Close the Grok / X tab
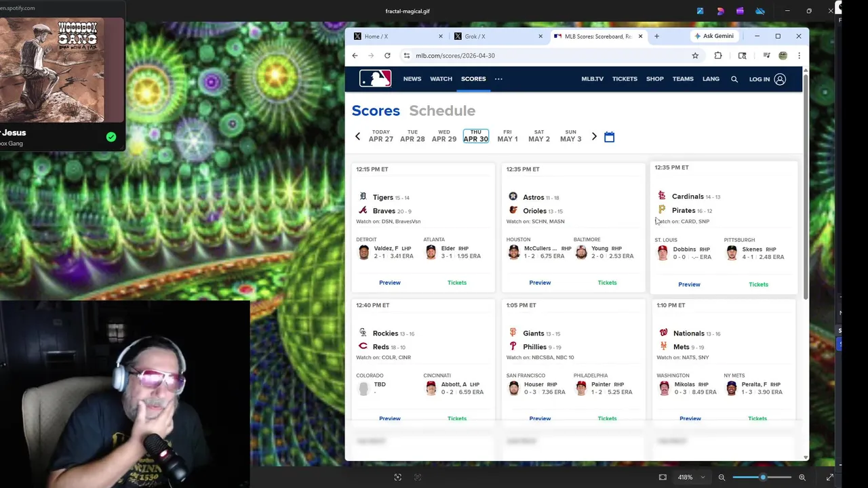Screen dimensions: 868x488 [540, 36]
